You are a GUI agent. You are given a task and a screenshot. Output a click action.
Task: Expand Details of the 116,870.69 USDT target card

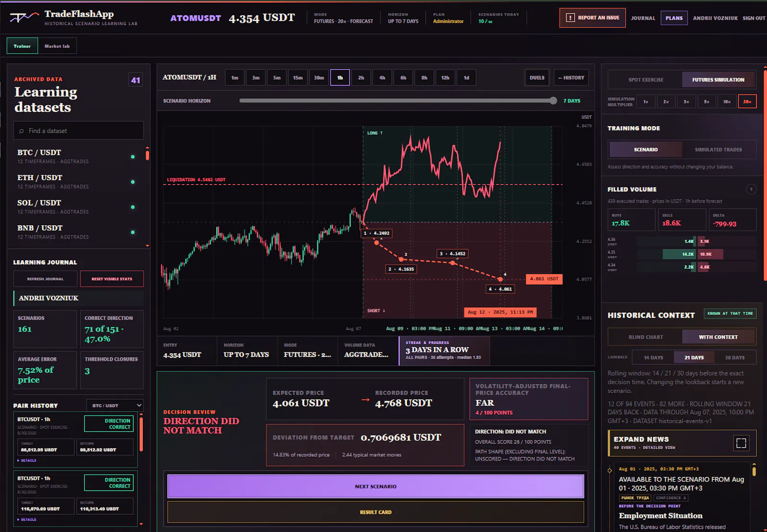click(x=27, y=520)
